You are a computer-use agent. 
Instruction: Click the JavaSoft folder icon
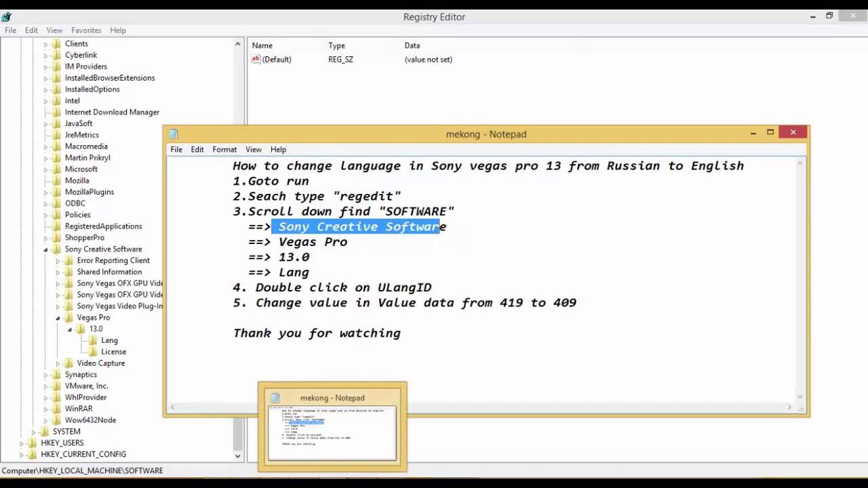[x=57, y=124]
